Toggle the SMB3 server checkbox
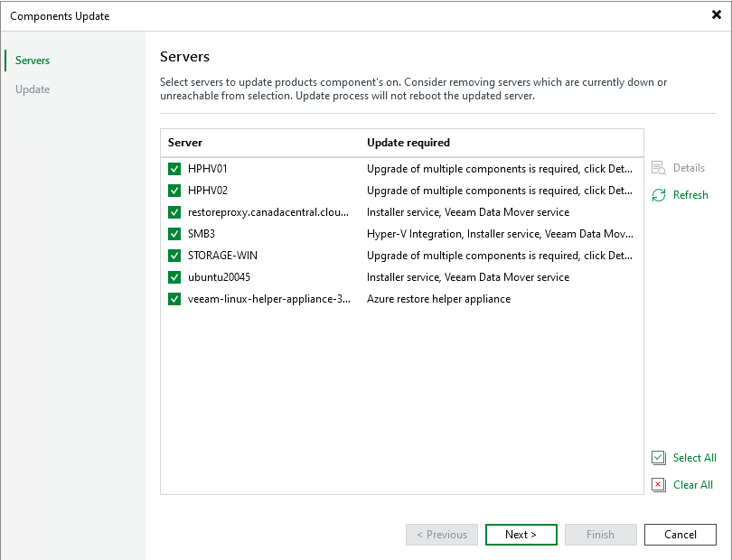 pos(174,234)
